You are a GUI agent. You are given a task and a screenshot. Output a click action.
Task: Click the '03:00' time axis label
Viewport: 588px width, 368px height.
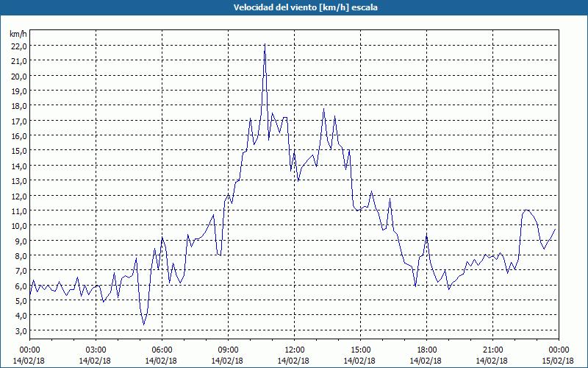pos(96,350)
